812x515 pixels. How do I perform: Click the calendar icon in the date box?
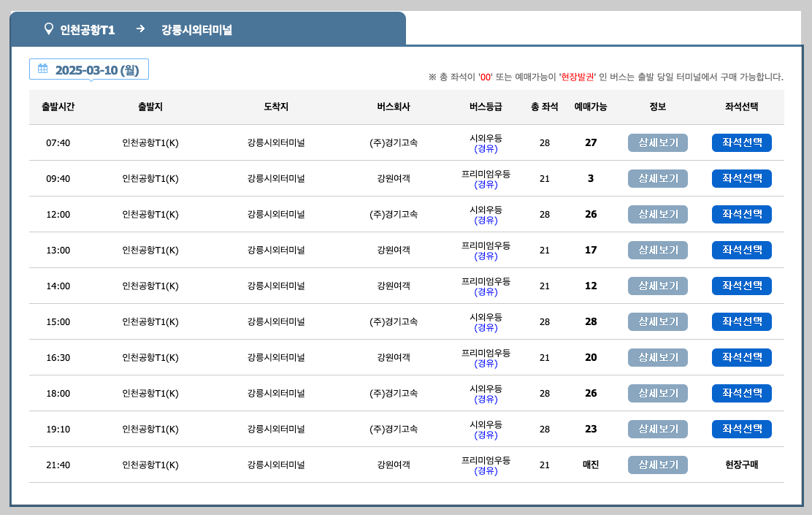tap(42, 69)
